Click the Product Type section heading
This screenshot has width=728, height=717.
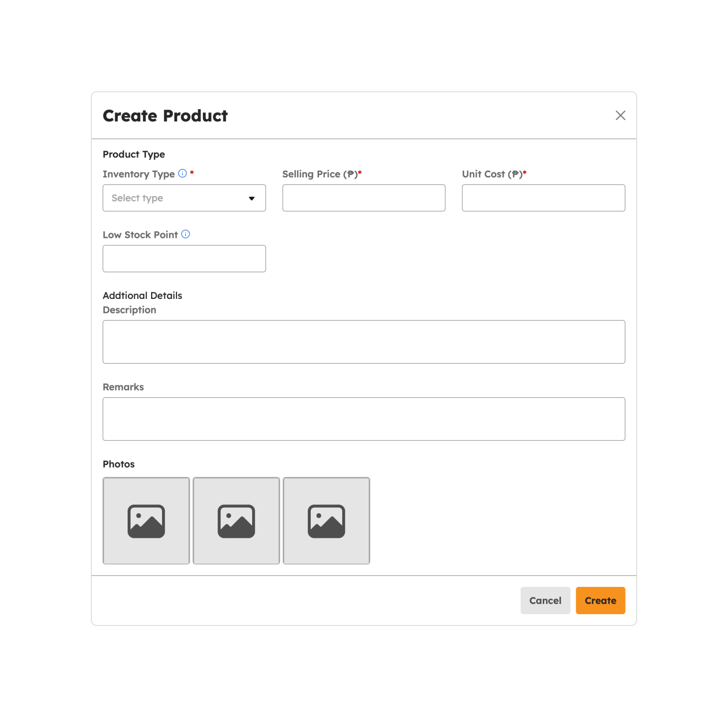tap(134, 155)
